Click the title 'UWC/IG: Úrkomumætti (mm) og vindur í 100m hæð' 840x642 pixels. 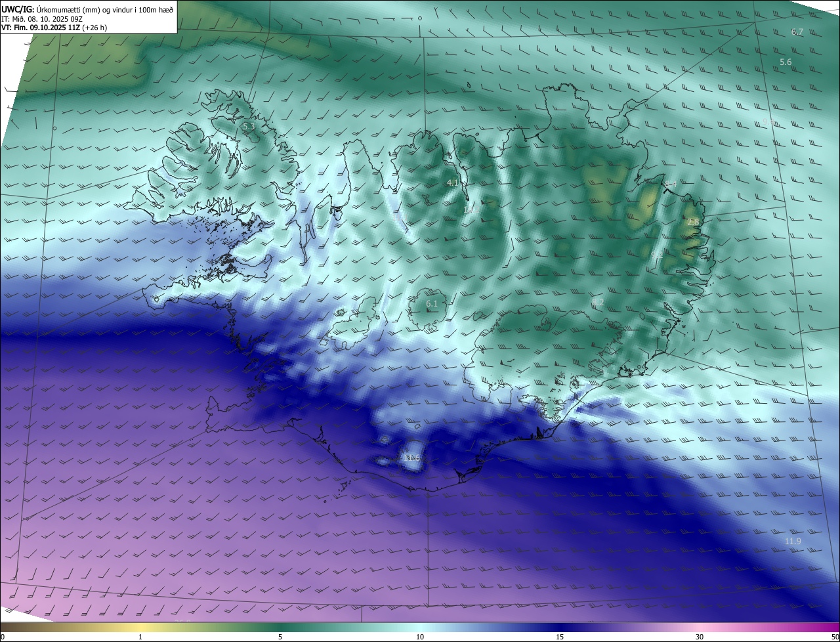(87, 9)
